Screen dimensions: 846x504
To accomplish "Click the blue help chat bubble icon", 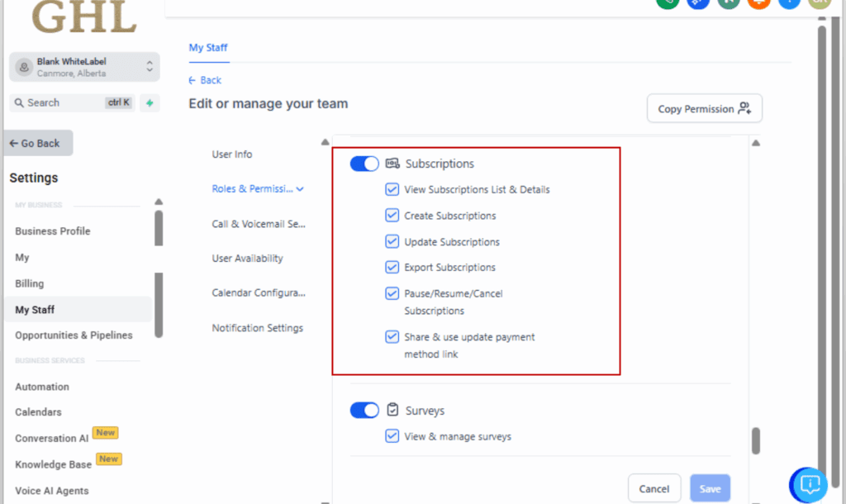I will (x=808, y=485).
